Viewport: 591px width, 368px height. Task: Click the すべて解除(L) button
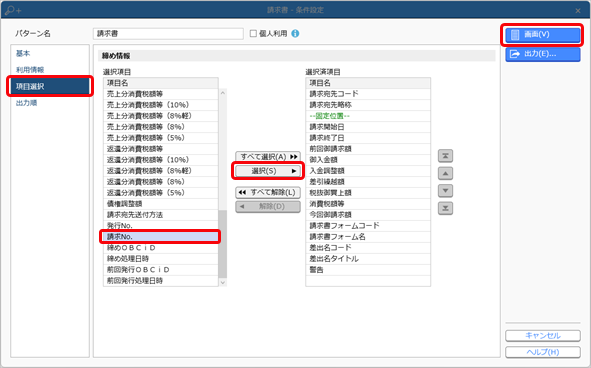[268, 192]
